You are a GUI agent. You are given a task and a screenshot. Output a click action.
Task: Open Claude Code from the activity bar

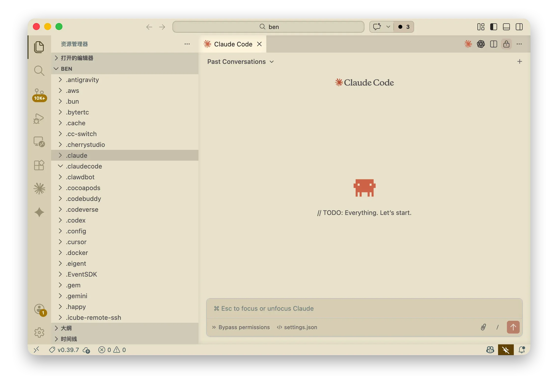pos(39,189)
